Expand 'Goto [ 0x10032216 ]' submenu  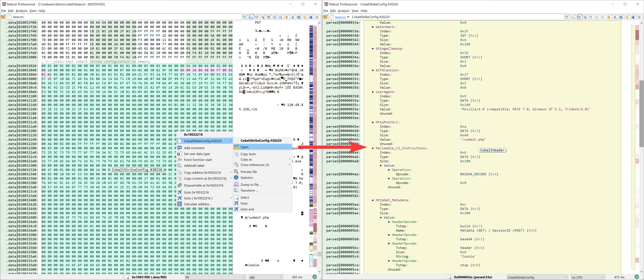point(204,198)
